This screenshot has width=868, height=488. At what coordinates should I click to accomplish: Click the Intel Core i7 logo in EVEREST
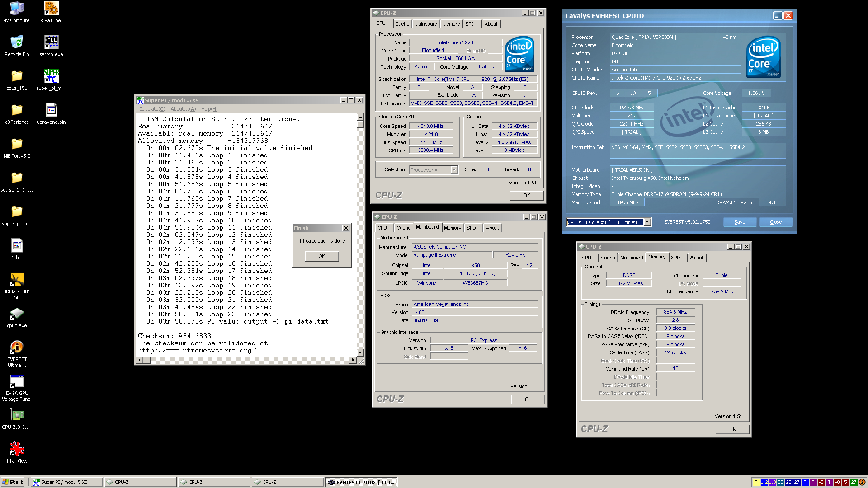coord(764,57)
